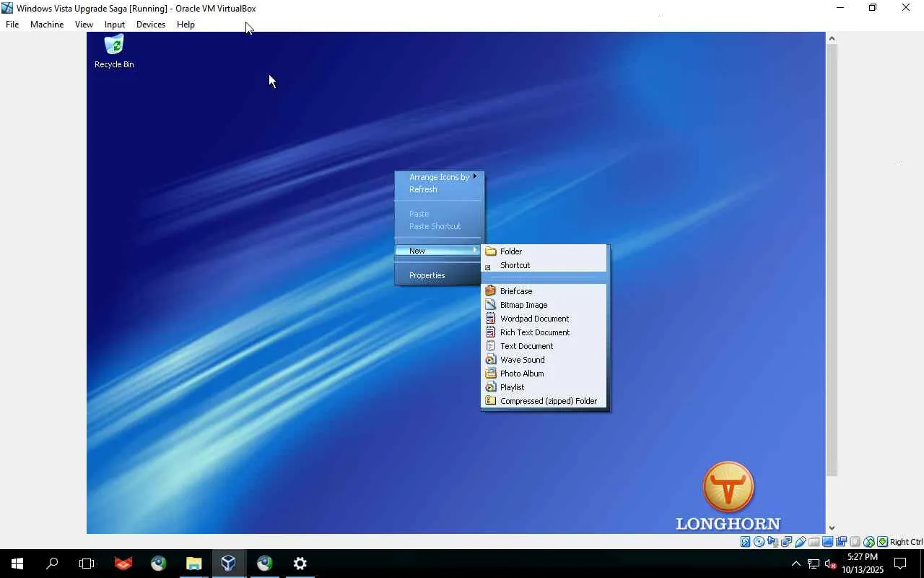Click the display monitor indicator in status bar

[828, 542]
